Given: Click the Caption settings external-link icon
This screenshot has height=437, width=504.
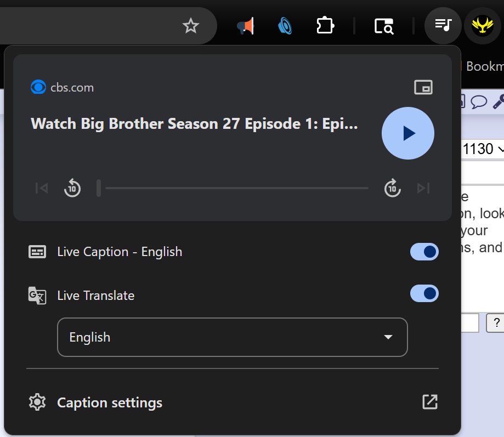Looking at the screenshot, I should point(430,402).
